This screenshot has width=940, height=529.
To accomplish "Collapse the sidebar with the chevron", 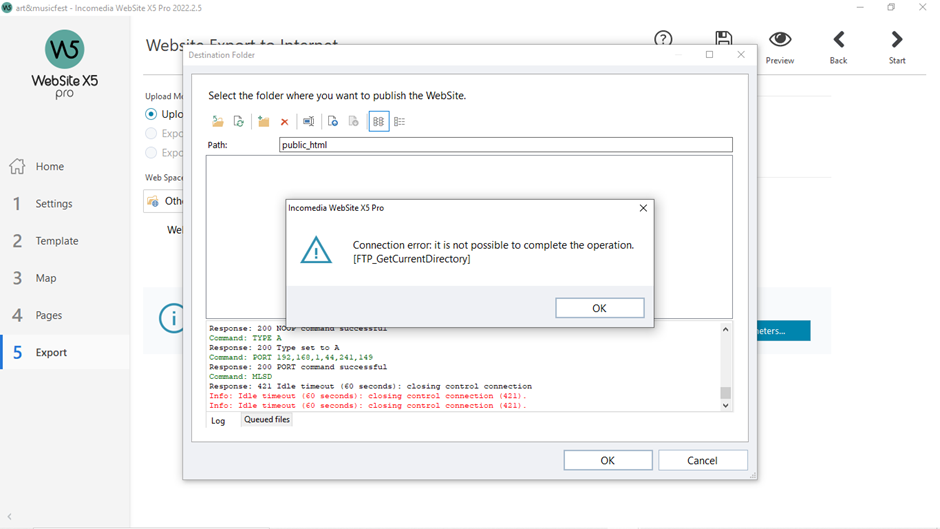I will [10, 516].
